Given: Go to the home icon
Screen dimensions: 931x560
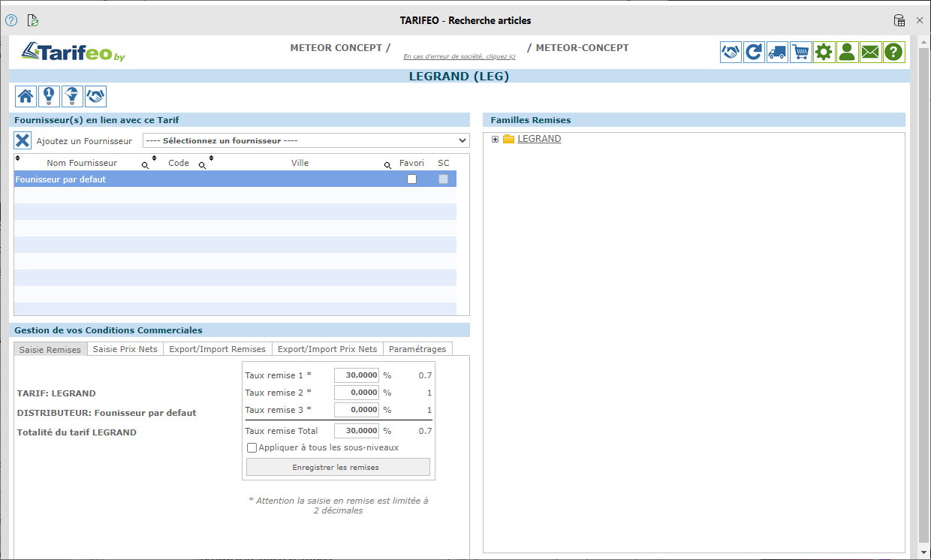Looking at the screenshot, I should point(26,96).
